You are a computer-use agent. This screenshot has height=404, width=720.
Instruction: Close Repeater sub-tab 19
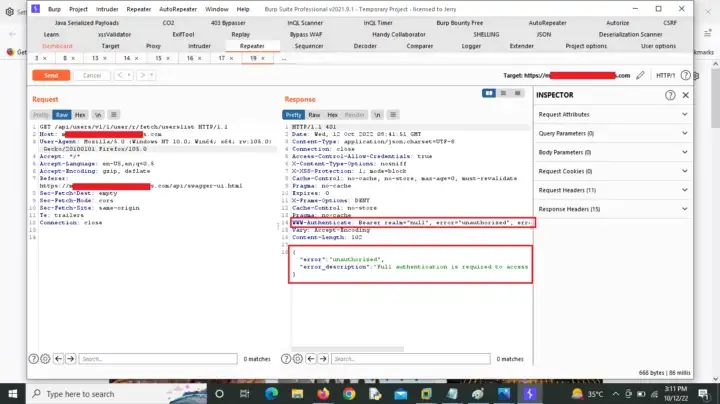[263, 58]
